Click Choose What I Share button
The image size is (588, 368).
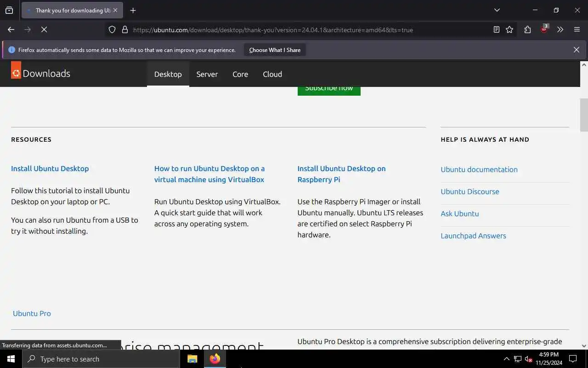(x=275, y=50)
